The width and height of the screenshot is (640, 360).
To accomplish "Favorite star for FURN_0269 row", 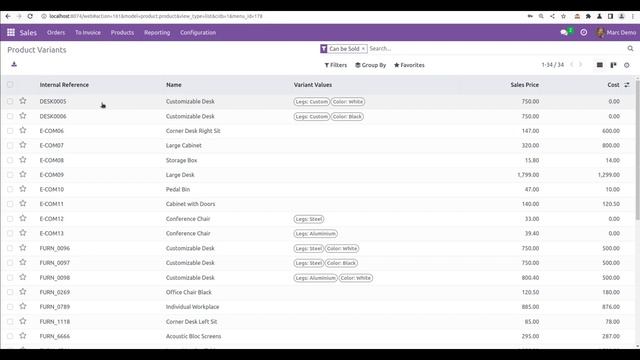I will [23, 292].
